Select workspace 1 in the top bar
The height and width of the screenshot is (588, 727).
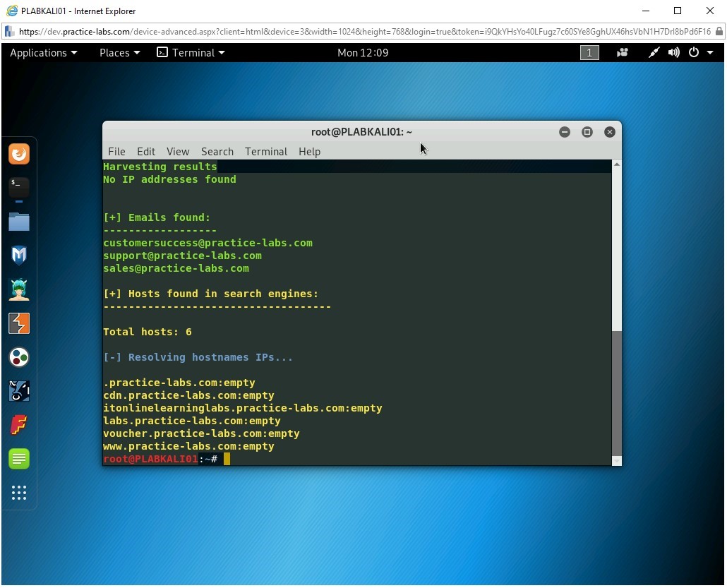589,52
